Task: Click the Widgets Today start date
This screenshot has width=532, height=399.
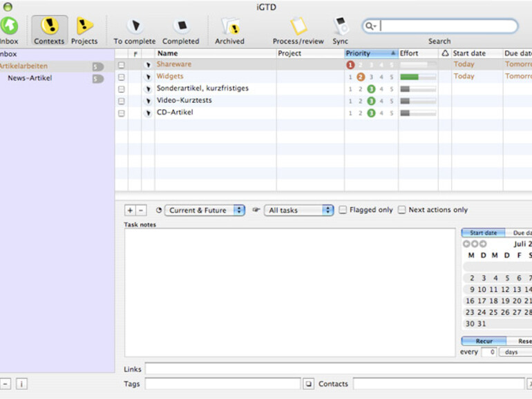Action: click(464, 76)
